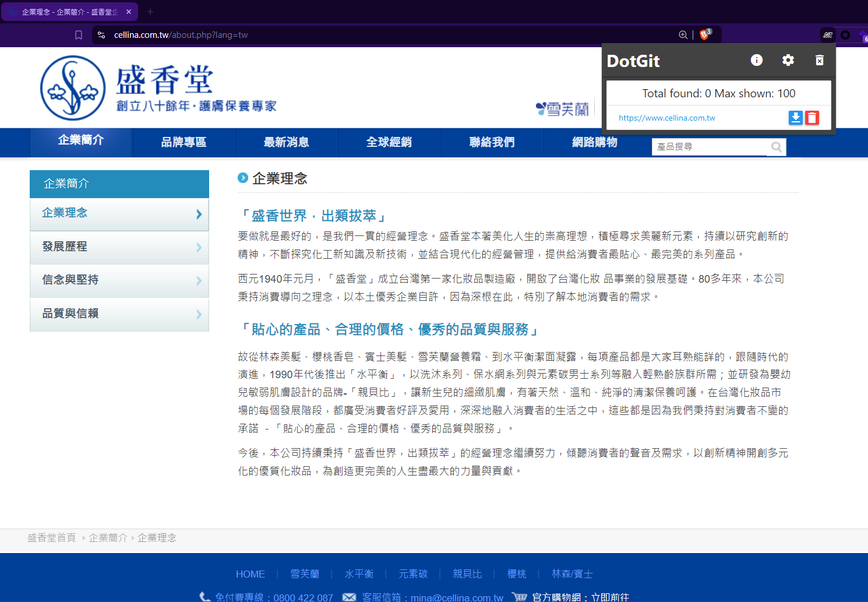Click the zoom magnifier in address bar

click(683, 35)
